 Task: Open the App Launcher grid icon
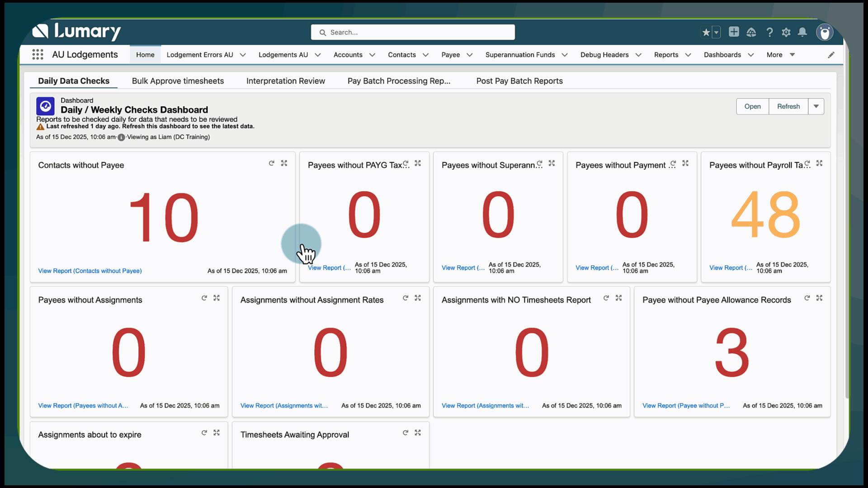click(x=38, y=55)
